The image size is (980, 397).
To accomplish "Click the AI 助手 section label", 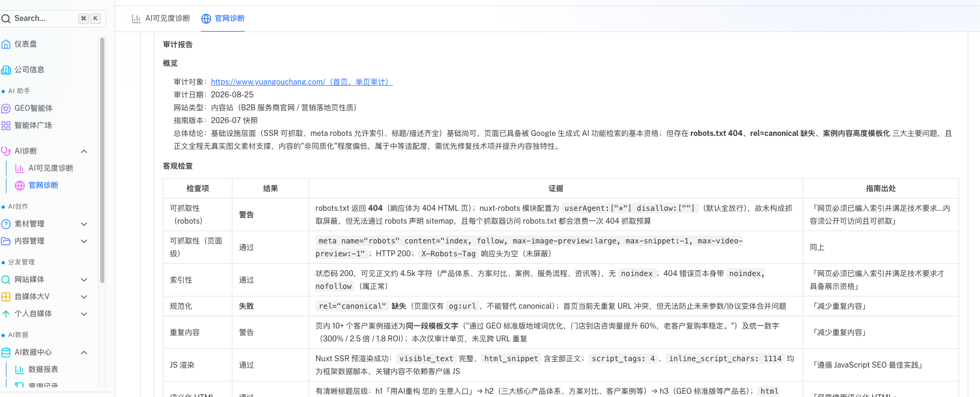I will pos(19,91).
